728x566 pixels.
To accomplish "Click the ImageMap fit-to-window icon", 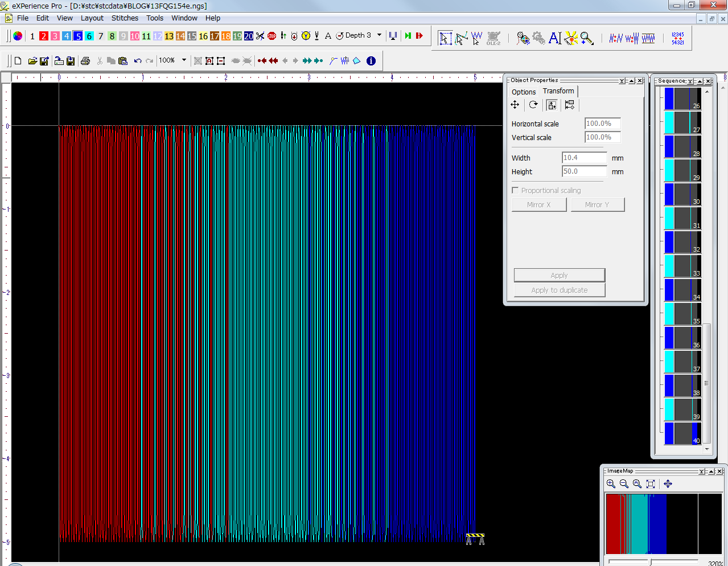I will pos(651,483).
